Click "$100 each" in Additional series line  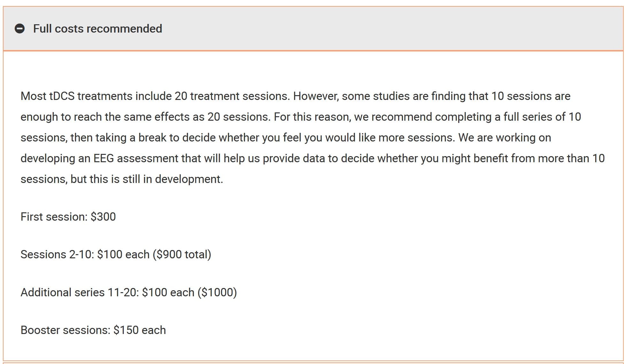(168, 292)
